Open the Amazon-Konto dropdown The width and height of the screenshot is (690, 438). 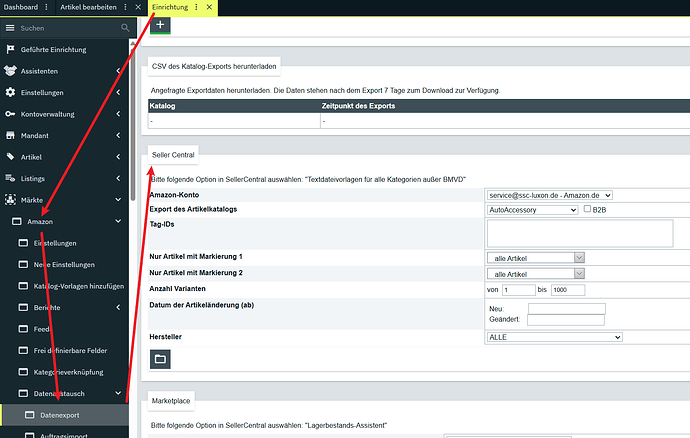pos(550,195)
